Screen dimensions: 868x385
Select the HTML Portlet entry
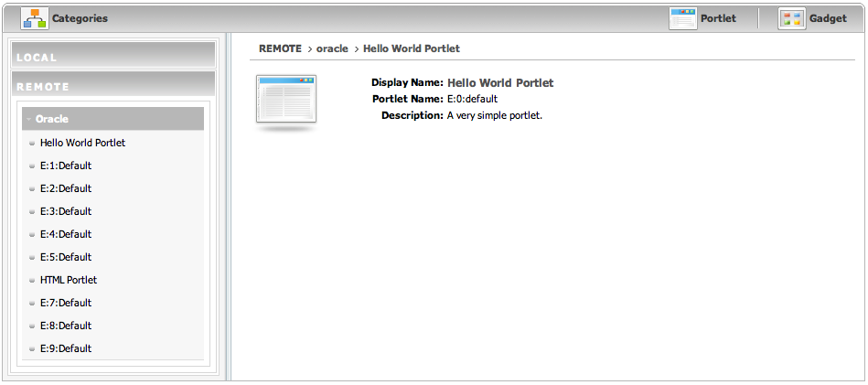point(69,280)
